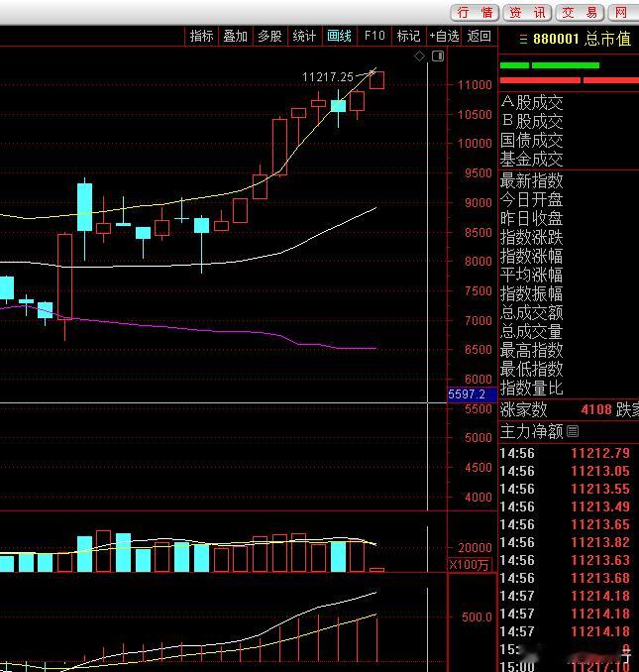The width and height of the screenshot is (639, 672).
Task: Click the 500.0 indicator axis label
Action: 477,617
